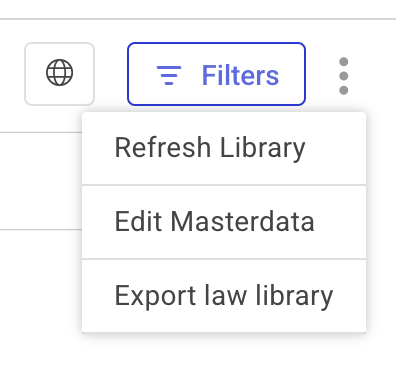Image resolution: width=396 pixels, height=392 pixels.
Task: Switch language using the globe button
Action: click(x=59, y=74)
